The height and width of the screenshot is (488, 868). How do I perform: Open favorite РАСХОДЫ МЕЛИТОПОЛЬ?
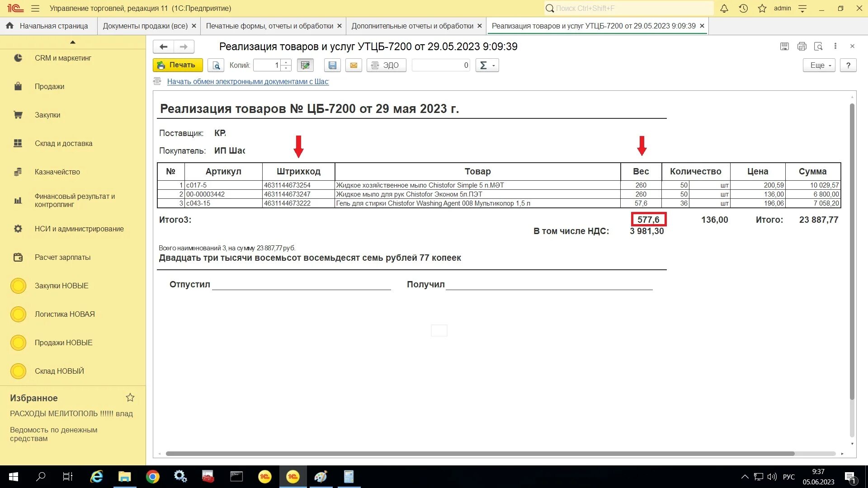pyautogui.click(x=71, y=413)
